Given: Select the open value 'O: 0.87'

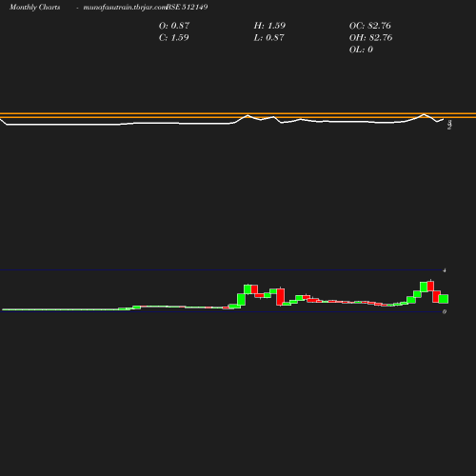Looking at the screenshot, I should 174,26.
